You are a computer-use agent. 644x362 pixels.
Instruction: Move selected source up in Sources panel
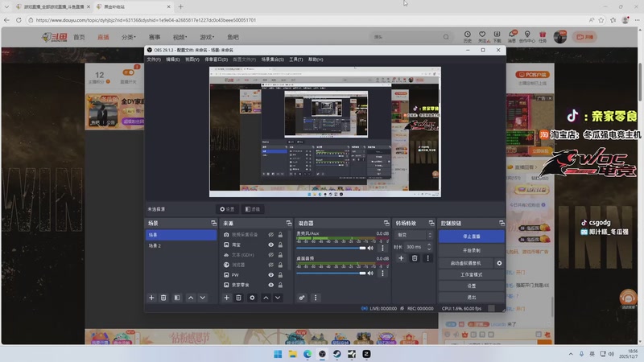[x=266, y=298]
